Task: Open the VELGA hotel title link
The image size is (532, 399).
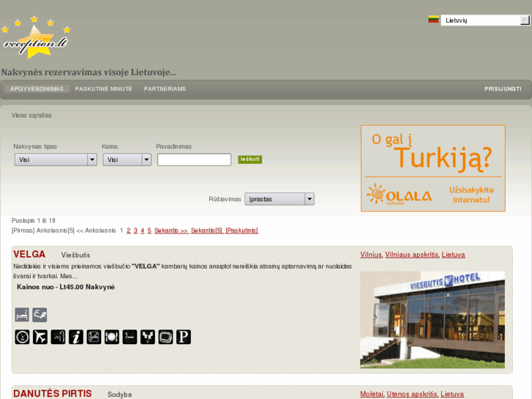Action: click(x=29, y=254)
